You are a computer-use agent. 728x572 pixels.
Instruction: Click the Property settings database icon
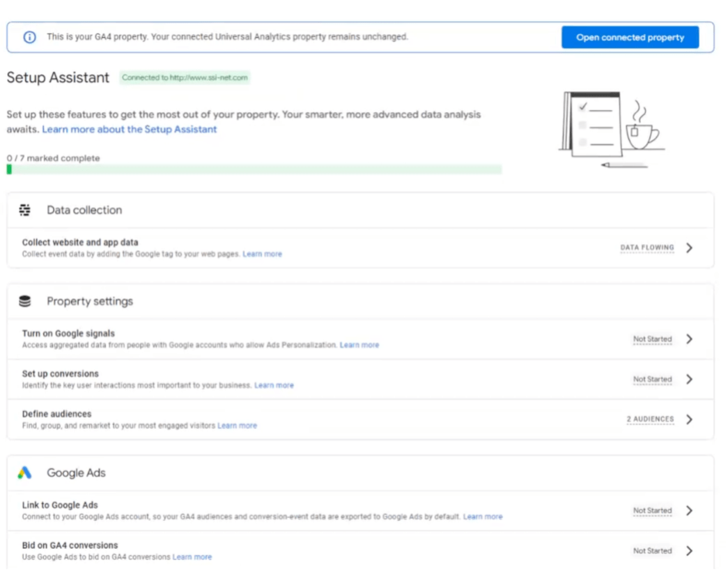pyautogui.click(x=24, y=301)
